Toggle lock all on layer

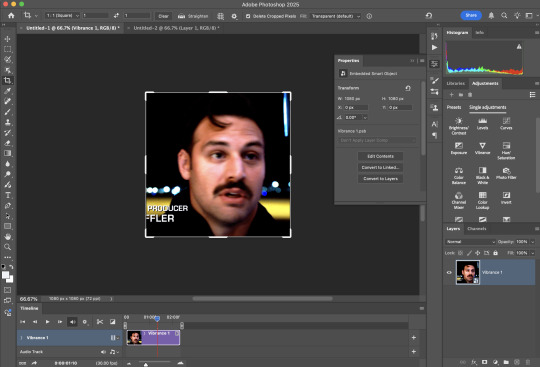point(495,253)
